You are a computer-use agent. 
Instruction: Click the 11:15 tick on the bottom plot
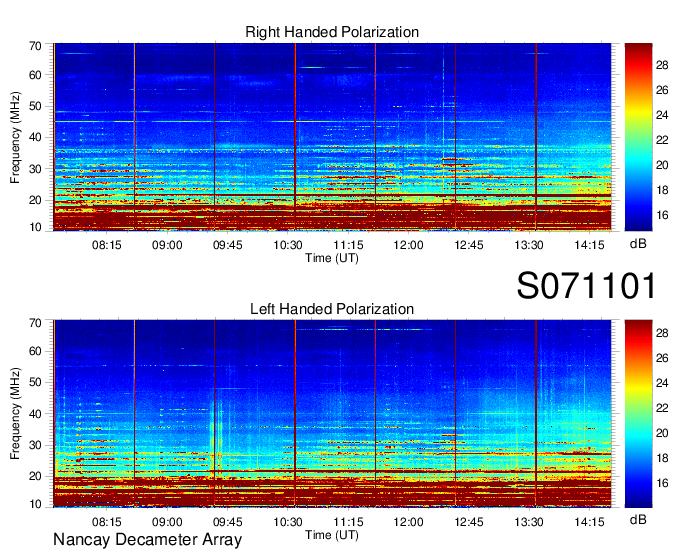[348, 522]
